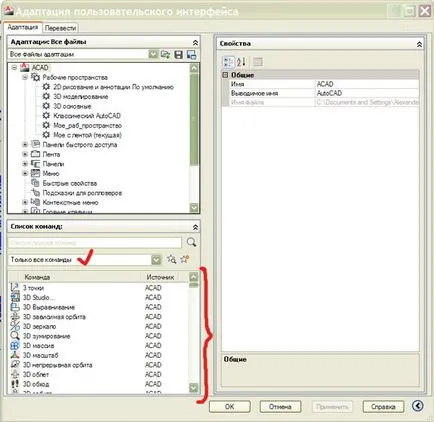
Task: Click icon of 3D зумирование command
Action: 15,336
